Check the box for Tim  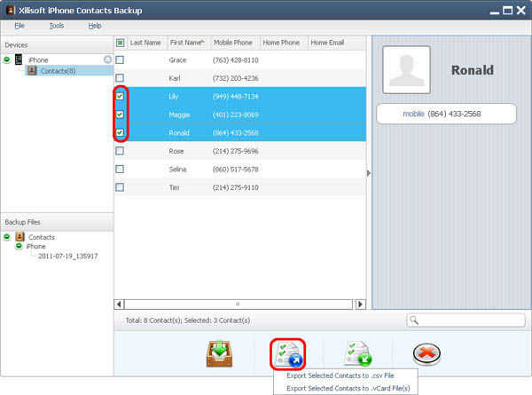120,187
